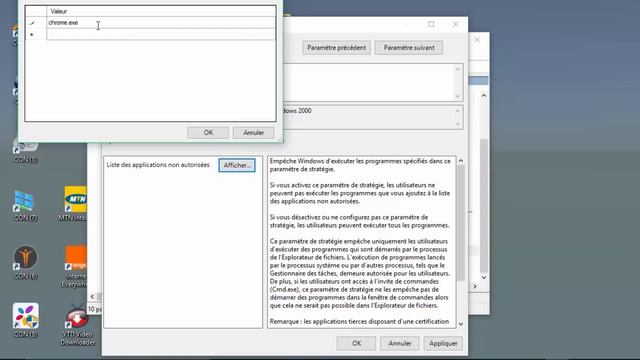Click down arrow in supported-on box
Screen dimensions: 640x360
[458, 124]
